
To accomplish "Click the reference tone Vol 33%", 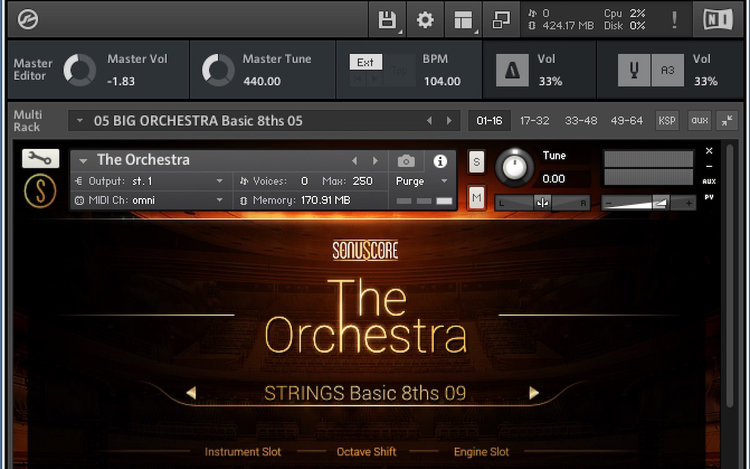I will pos(706,81).
